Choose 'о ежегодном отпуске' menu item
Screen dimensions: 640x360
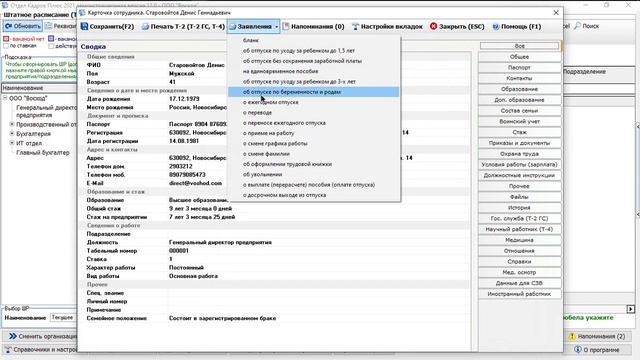(314, 102)
